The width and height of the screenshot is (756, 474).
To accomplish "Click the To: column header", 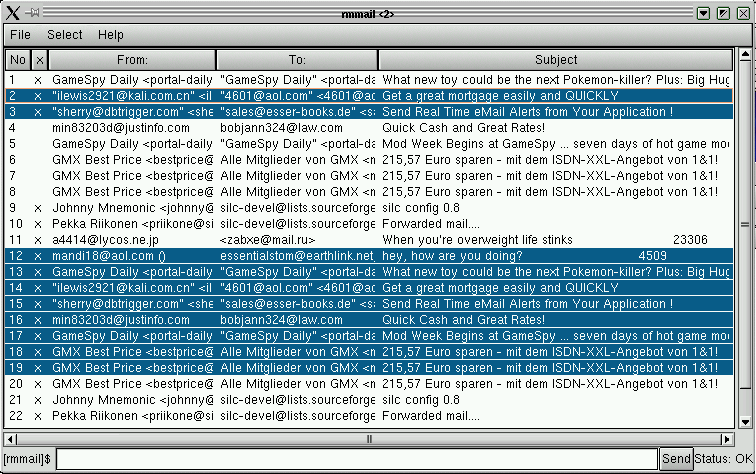I will 297,60.
